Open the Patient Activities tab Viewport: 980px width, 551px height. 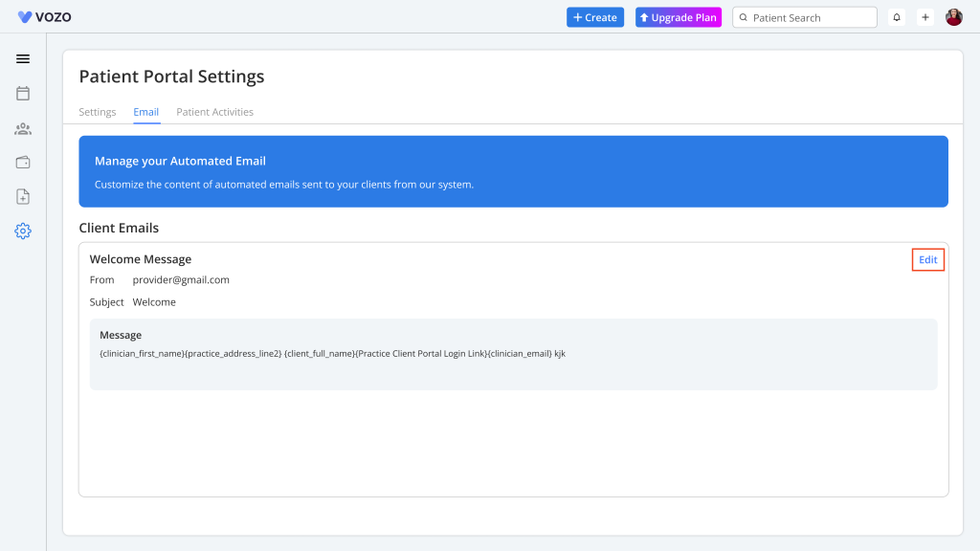click(215, 112)
